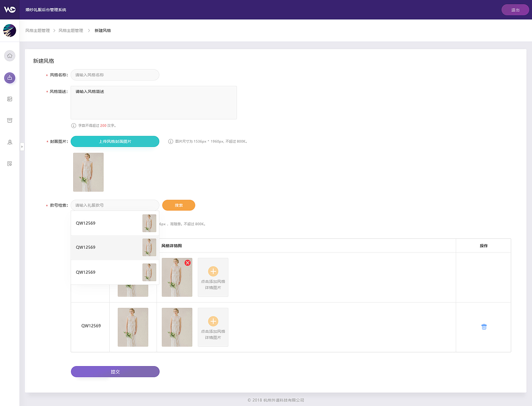
Task: Click 新建风格 page heading
Action: 44,61
